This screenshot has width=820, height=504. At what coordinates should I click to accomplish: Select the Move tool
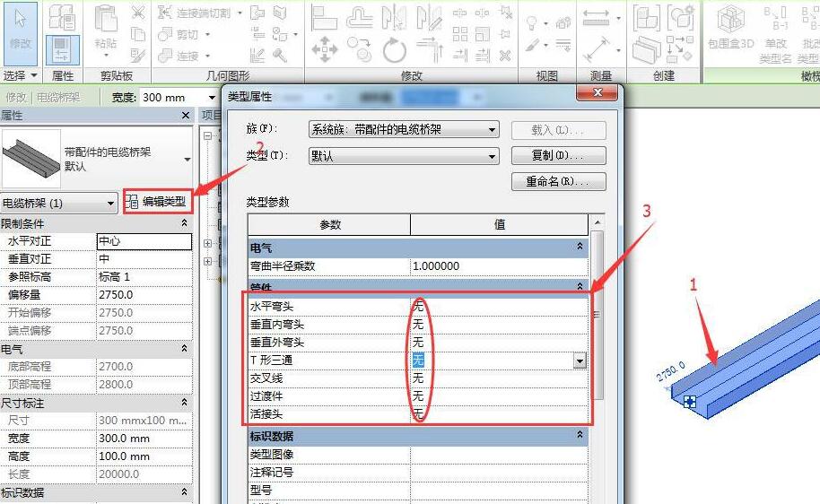tap(324, 50)
